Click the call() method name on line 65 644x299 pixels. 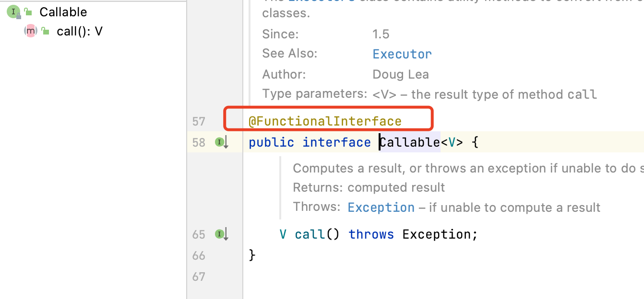[310, 234]
